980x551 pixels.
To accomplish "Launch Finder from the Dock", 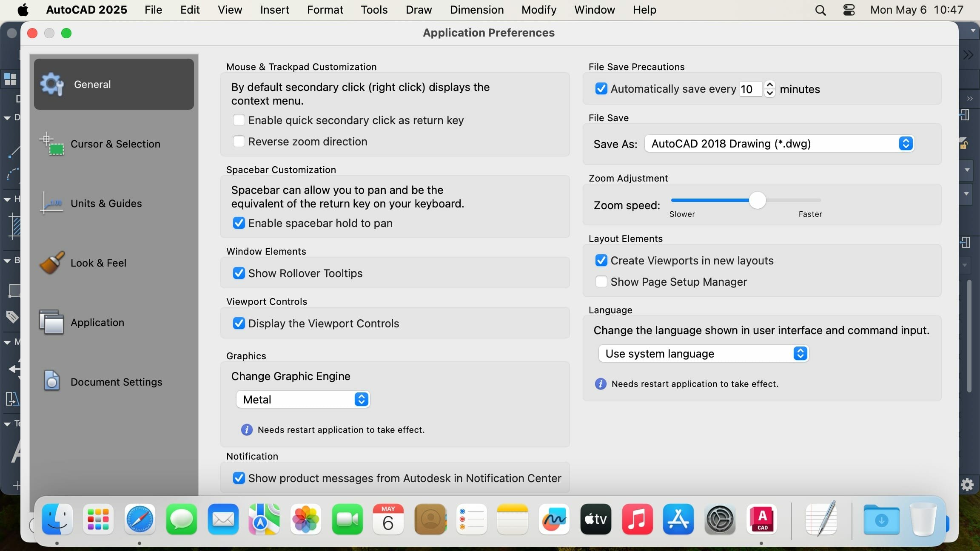I will coord(57,519).
